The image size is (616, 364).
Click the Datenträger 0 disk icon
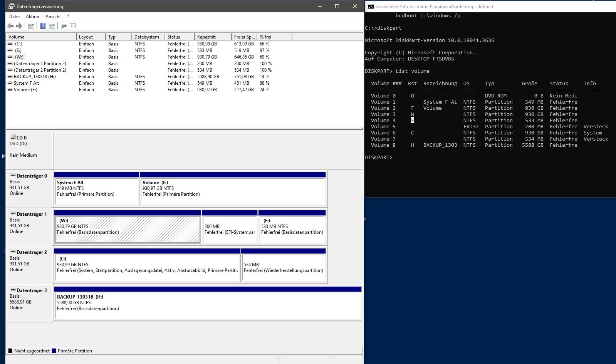coord(13,176)
